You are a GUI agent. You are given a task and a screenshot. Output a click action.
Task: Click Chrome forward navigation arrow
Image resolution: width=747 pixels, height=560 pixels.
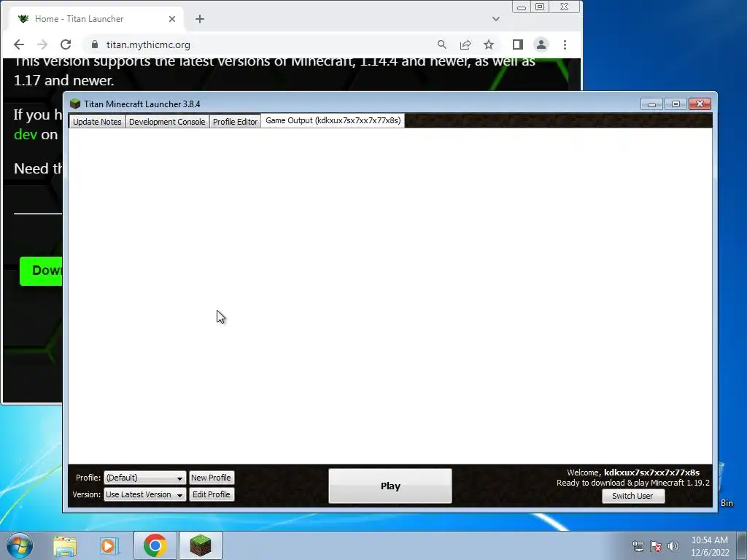tap(42, 44)
